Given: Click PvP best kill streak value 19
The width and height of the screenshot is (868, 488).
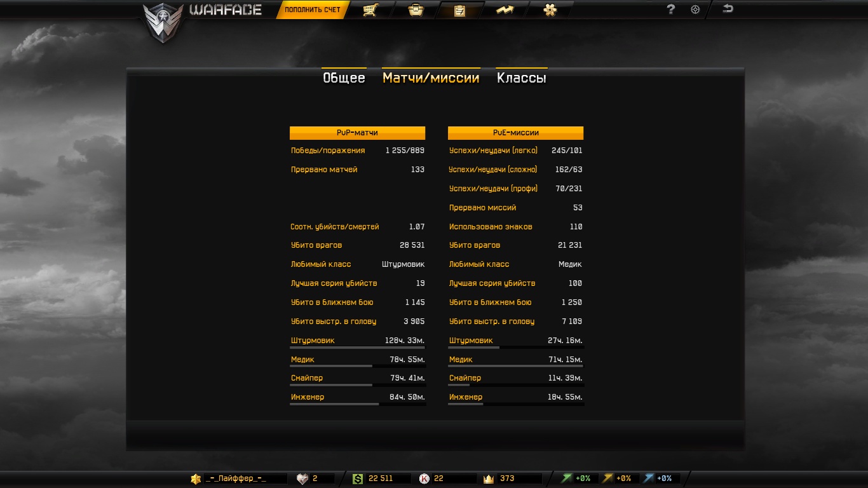Looking at the screenshot, I should (421, 283).
